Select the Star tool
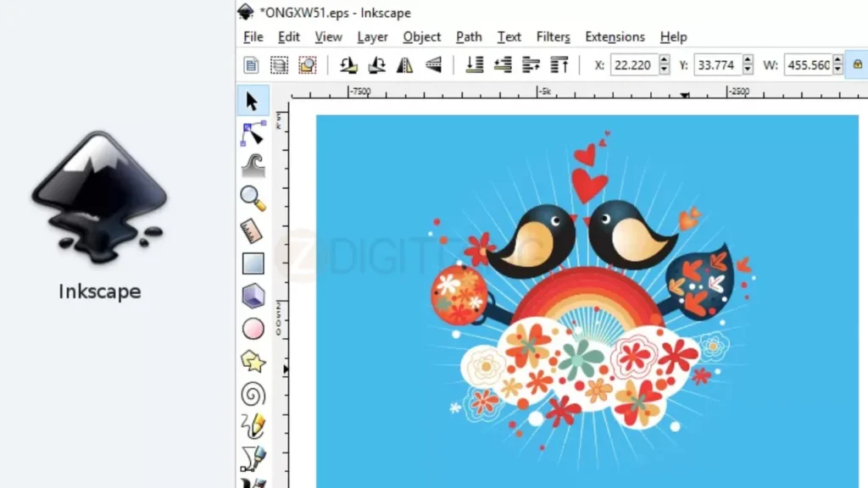Screen dimensions: 868x488 (252, 362)
